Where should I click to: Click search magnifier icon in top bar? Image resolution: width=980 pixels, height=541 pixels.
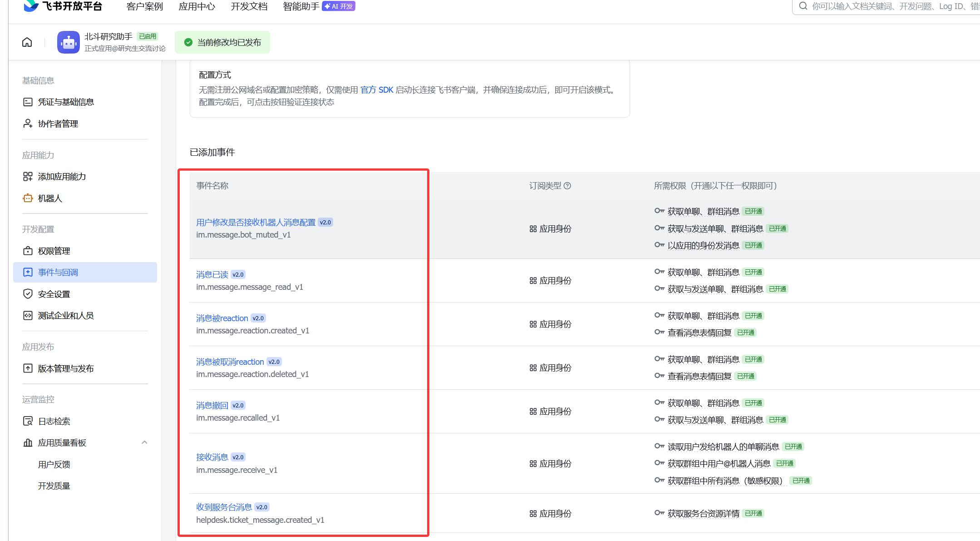pyautogui.click(x=803, y=6)
